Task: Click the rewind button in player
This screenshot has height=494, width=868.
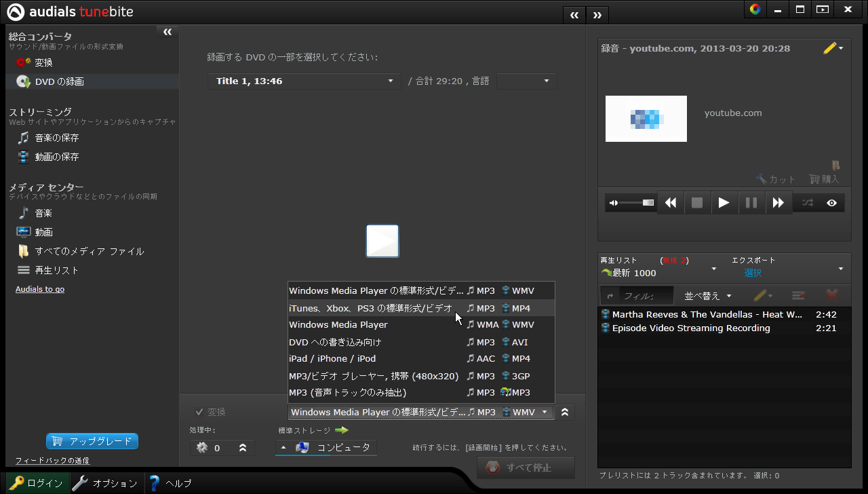Action: click(x=671, y=203)
